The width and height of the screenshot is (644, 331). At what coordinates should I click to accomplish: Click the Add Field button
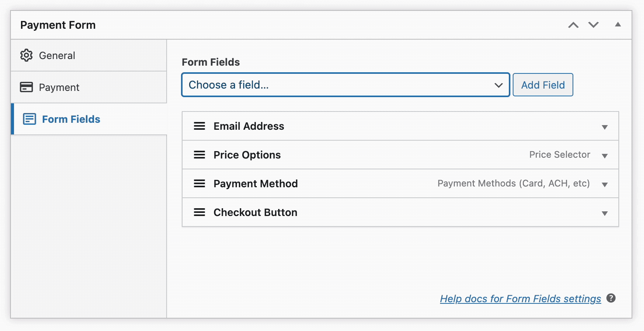[x=543, y=85]
